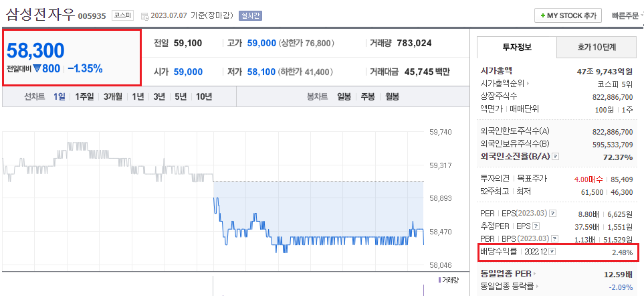Screen dimensions: 644x296
Task: Select the 5년 line chart period
Action: point(181,97)
